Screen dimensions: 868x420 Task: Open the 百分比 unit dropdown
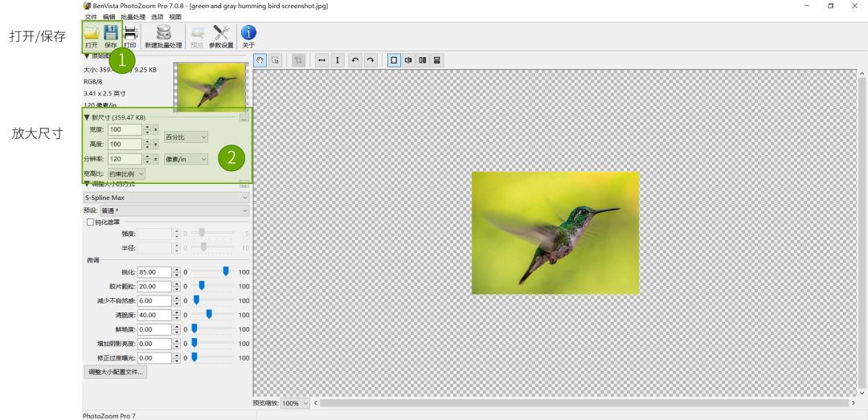[186, 137]
